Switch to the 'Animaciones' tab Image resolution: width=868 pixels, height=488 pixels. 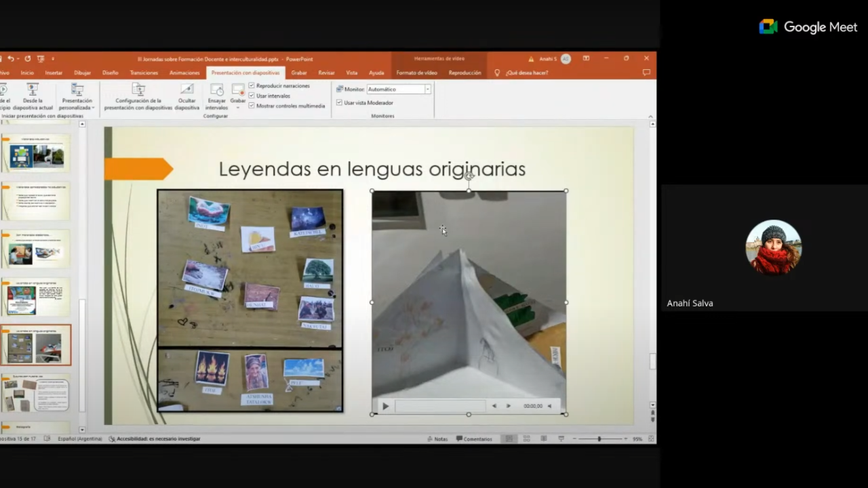coord(184,73)
